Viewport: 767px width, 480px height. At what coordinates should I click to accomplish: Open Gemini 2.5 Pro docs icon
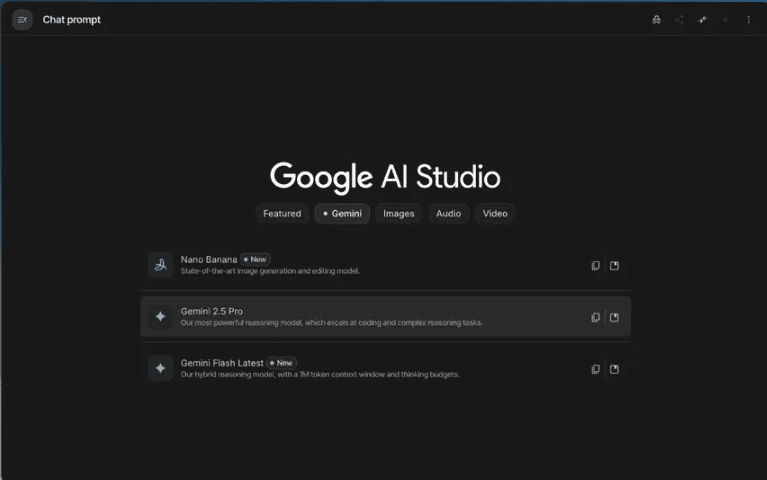click(x=614, y=317)
